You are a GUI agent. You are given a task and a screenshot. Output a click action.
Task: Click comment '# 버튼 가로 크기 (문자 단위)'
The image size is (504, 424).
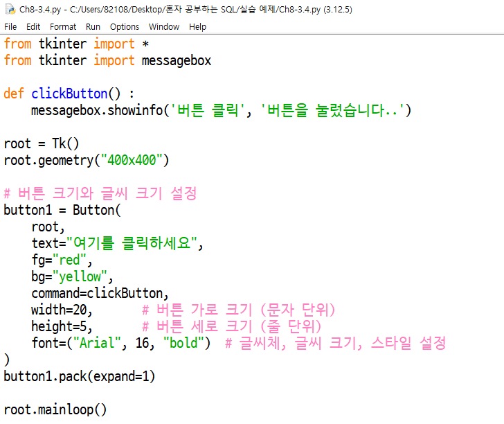click(238, 310)
